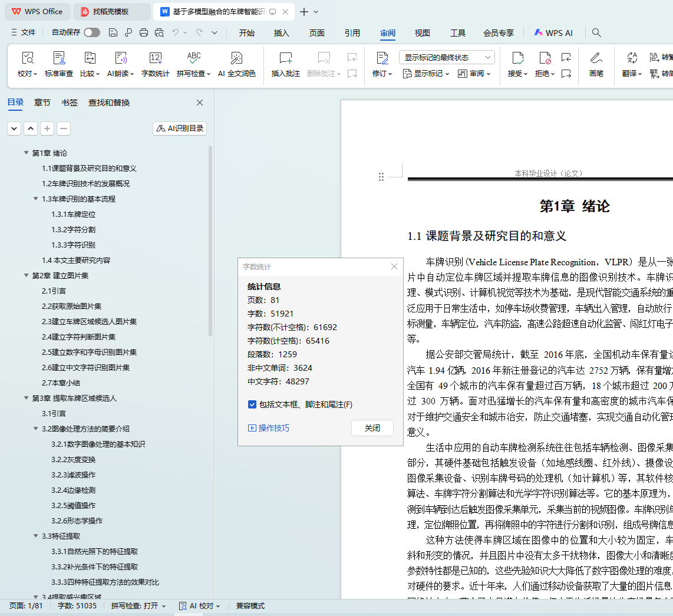This screenshot has width=673, height=616.
Task: Open the 显示标记 dropdown
Action: click(x=425, y=74)
